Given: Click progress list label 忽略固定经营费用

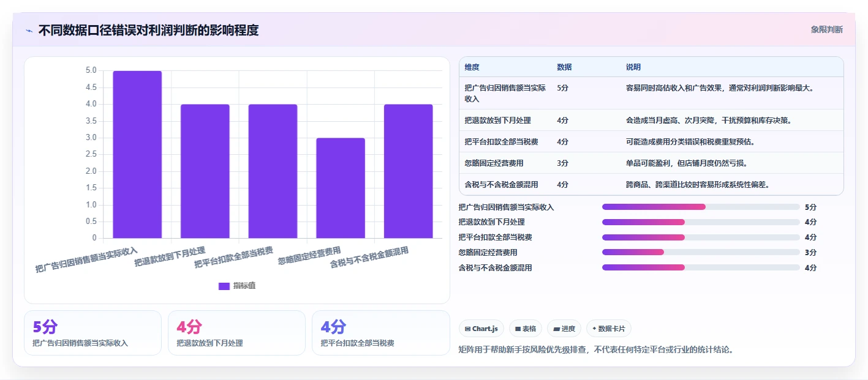Looking at the screenshot, I should pyautogui.click(x=488, y=252).
